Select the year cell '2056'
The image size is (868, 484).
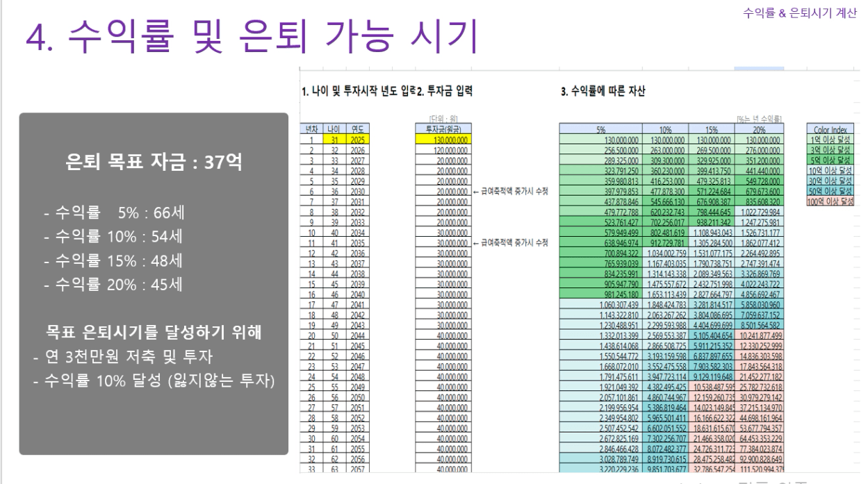(x=357, y=460)
